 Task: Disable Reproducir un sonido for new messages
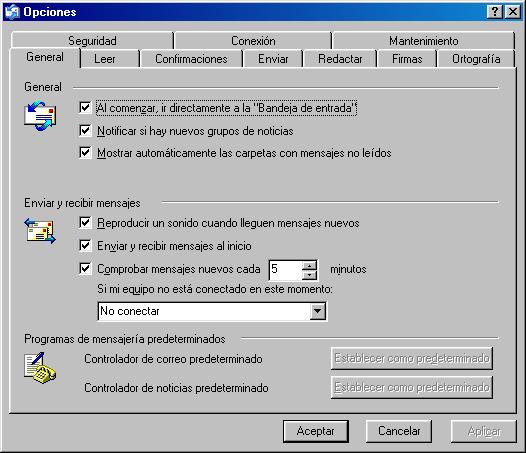85,223
